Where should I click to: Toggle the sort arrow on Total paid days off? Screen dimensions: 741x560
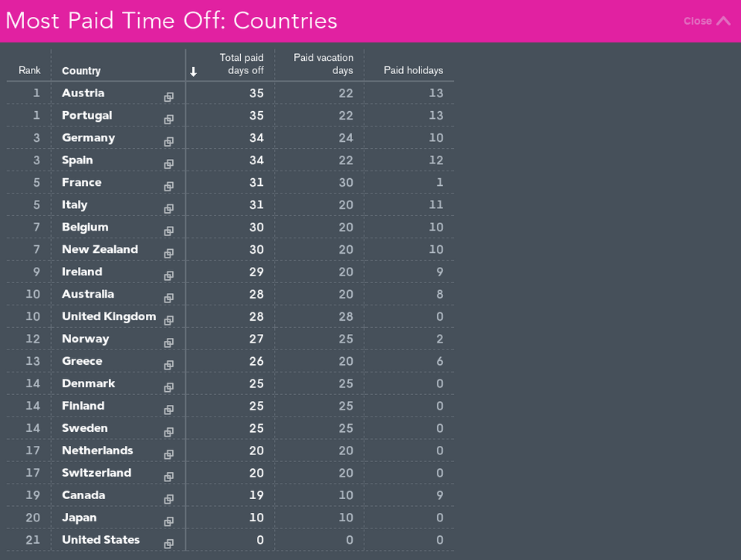[193, 72]
